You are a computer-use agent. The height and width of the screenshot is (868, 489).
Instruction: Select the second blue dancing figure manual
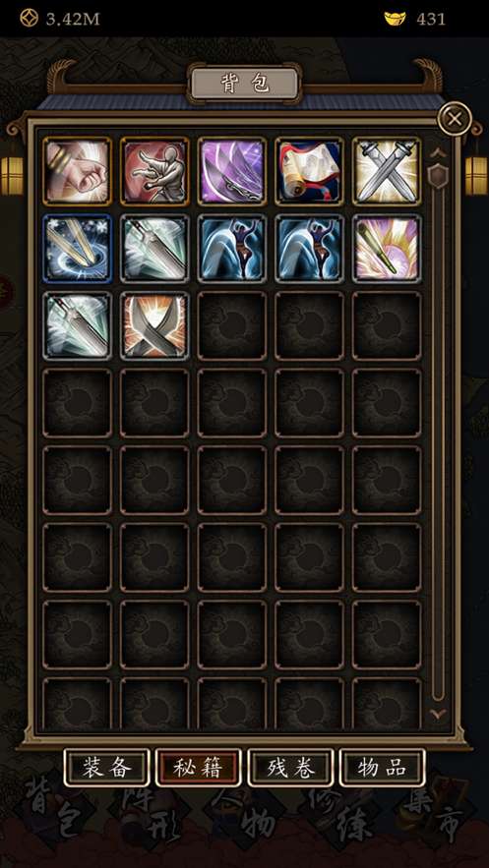(309, 249)
